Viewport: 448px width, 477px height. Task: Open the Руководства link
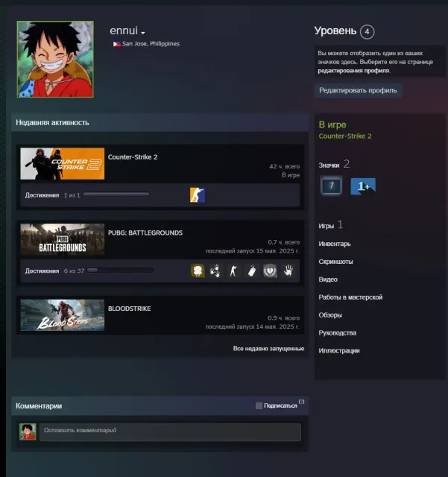tap(337, 333)
